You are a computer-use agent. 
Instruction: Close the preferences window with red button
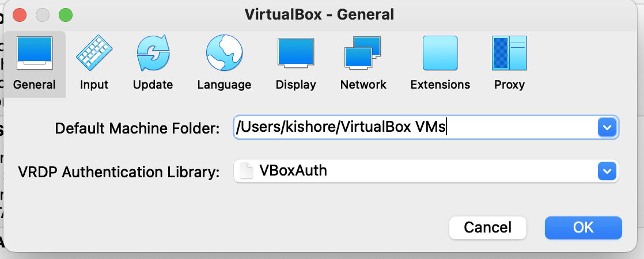(x=20, y=14)
